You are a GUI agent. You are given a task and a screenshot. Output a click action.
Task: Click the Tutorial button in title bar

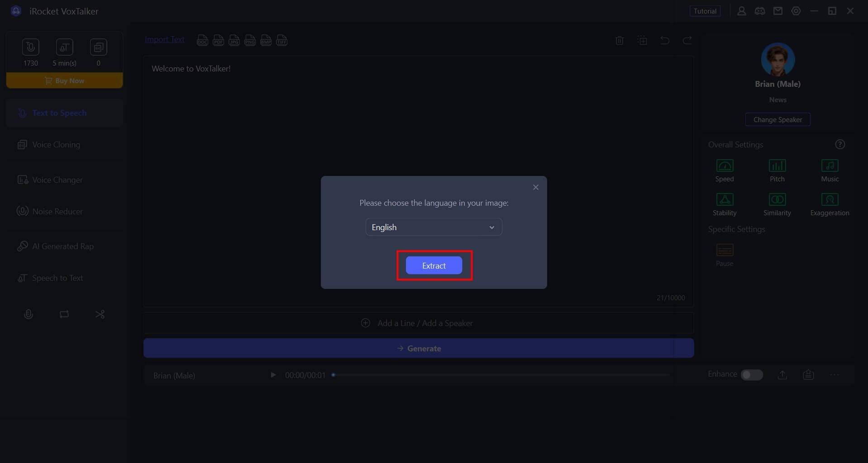coord(705,11)
